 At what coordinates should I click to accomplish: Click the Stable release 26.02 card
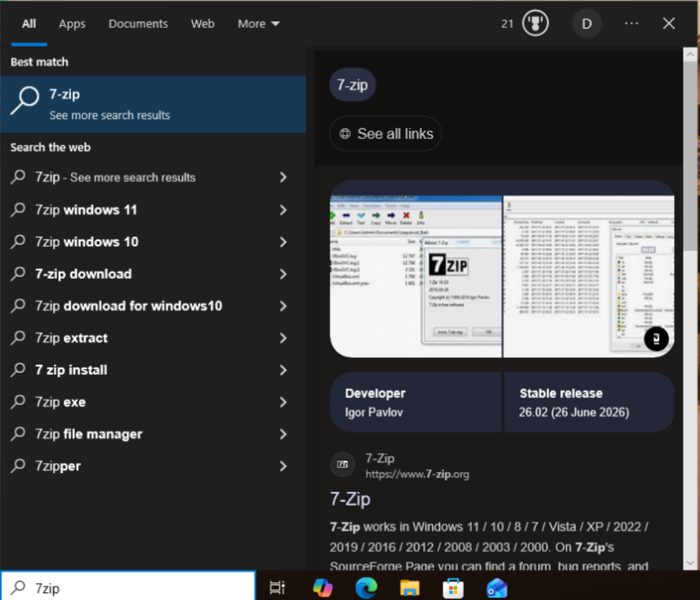pyautogui.click(x=589, y=402)
